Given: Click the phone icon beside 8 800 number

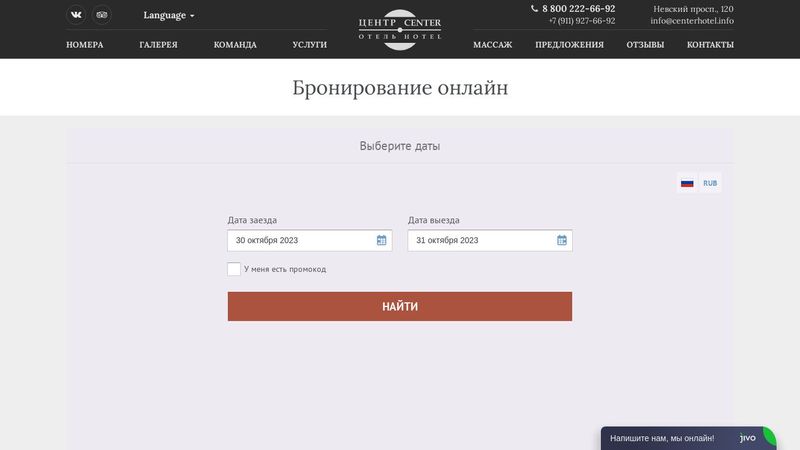Looking at the screenshot, I should (x=534, y=9).
